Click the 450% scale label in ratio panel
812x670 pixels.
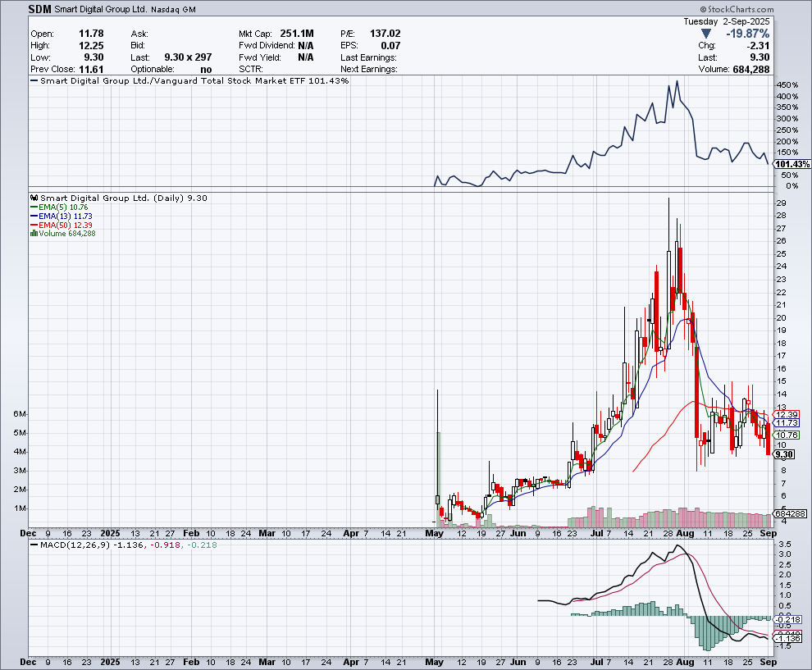(787, 85)
